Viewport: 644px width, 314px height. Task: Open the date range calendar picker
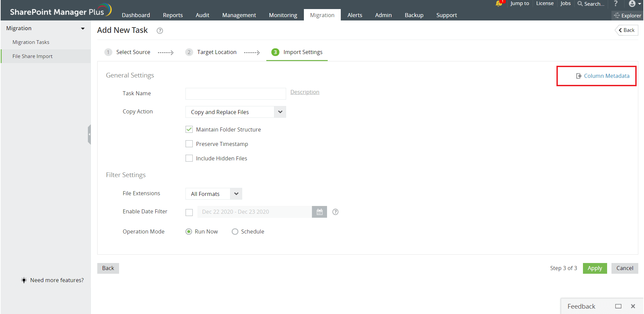pos(319,212)
